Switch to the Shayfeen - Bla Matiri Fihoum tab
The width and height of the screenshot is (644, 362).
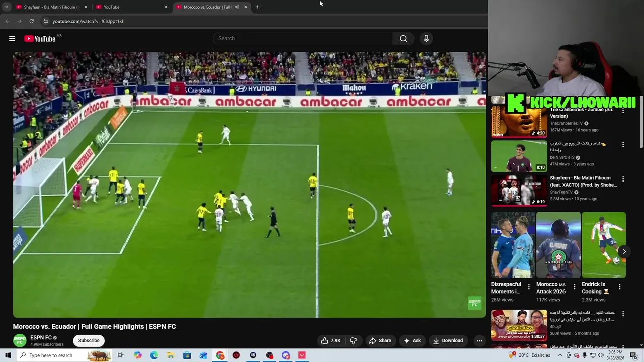(x=52, y=7)
